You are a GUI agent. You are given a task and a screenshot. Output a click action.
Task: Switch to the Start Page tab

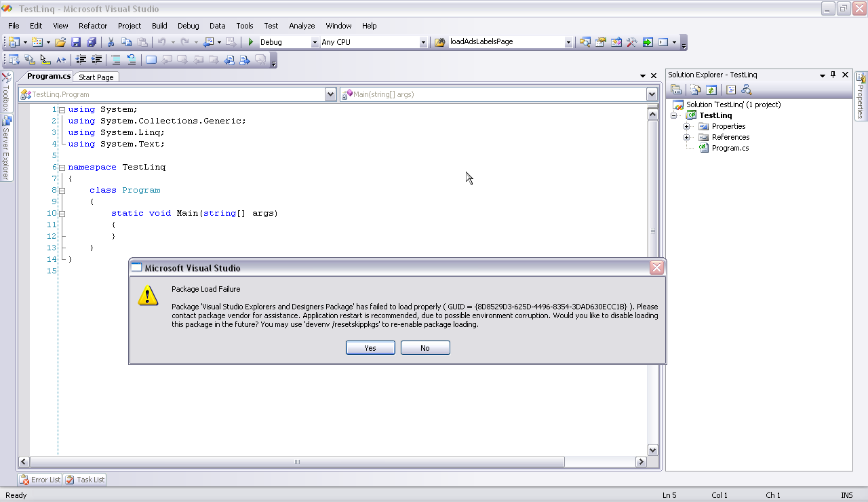[x=96, y=77]
